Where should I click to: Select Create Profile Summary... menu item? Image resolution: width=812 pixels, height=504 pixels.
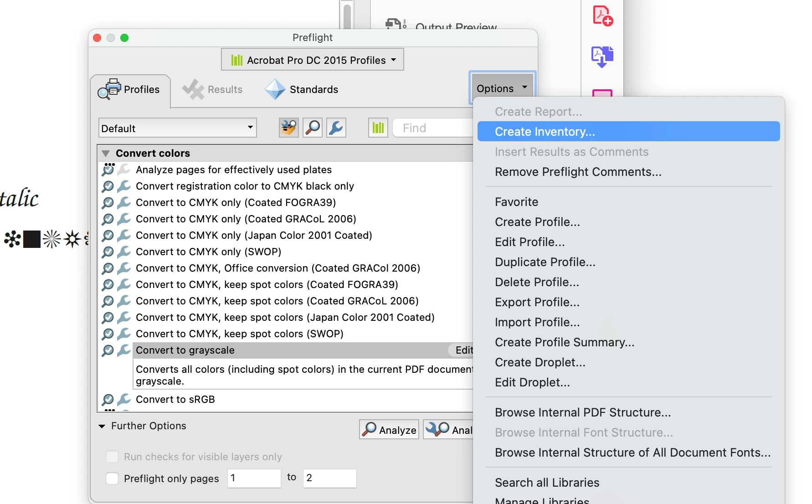point(628,342)
